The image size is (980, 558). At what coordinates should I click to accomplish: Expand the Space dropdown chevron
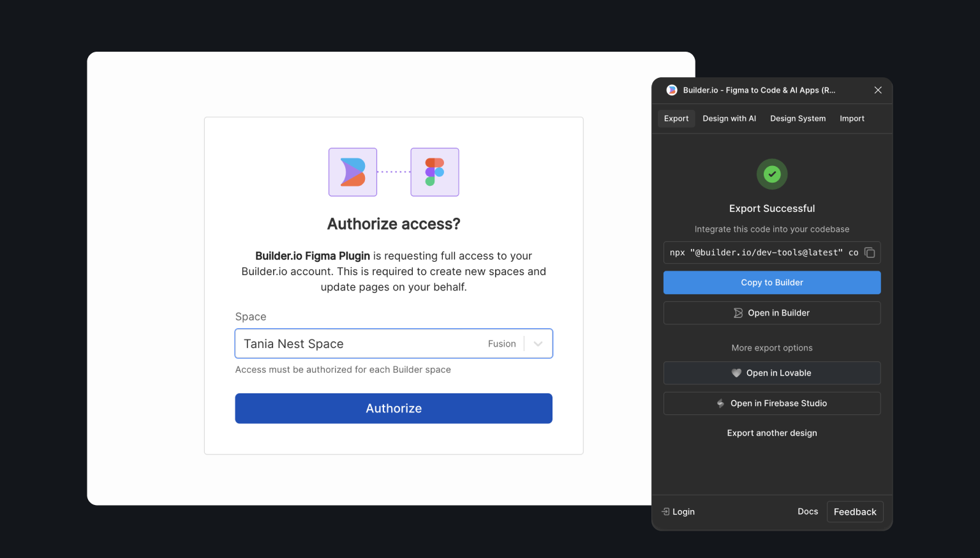(538, 344)
